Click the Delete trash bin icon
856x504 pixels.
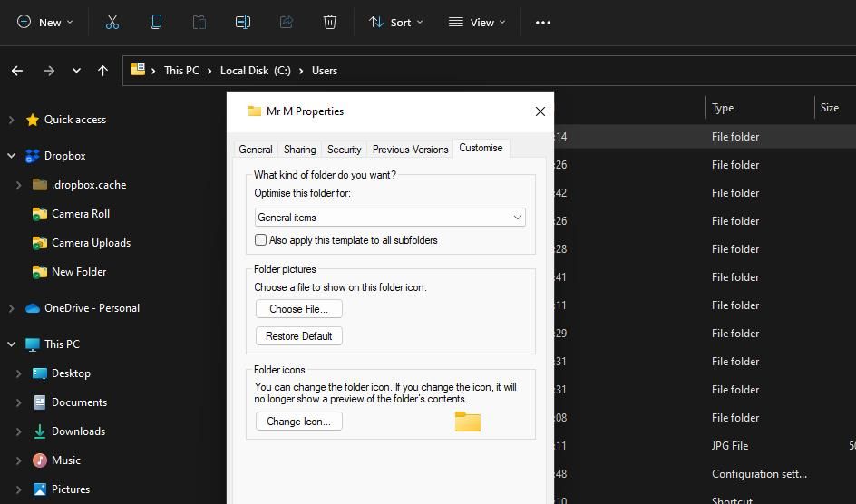tap(330, 22)
